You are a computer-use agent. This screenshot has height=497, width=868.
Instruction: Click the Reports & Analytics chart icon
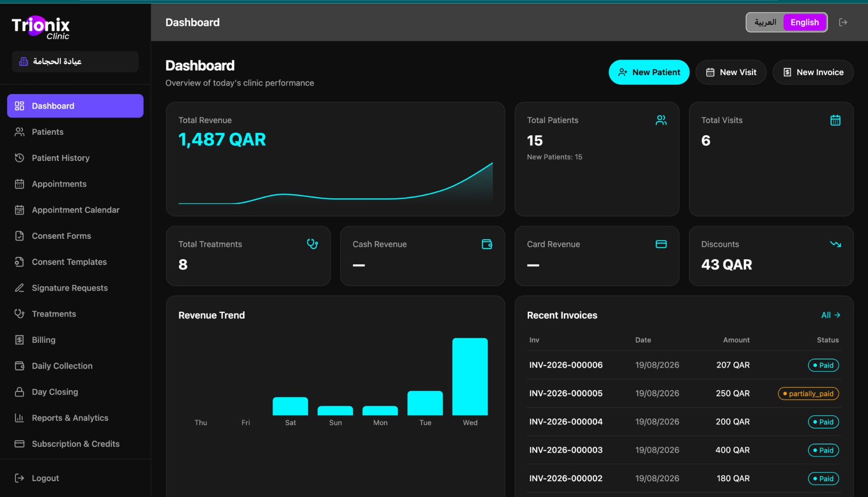[x=19, y=417]
